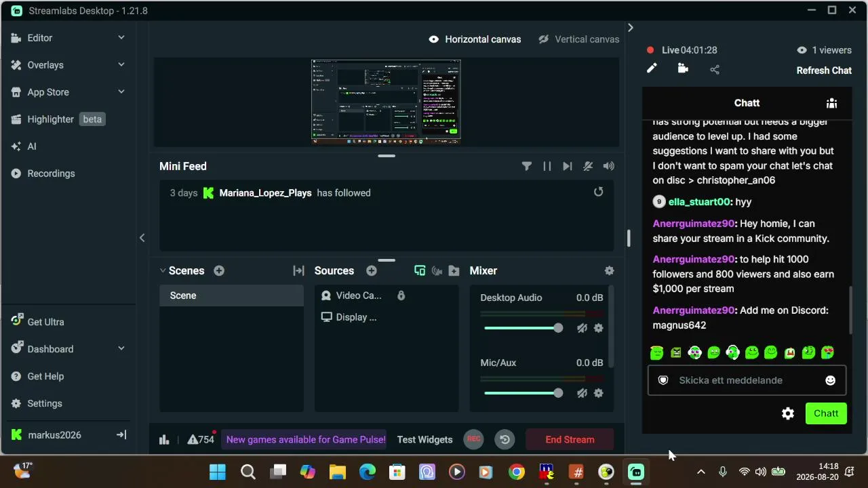868x488 pixels.
Task: Add a source folder
Action: pyautogui.click(x=454, y=270)
